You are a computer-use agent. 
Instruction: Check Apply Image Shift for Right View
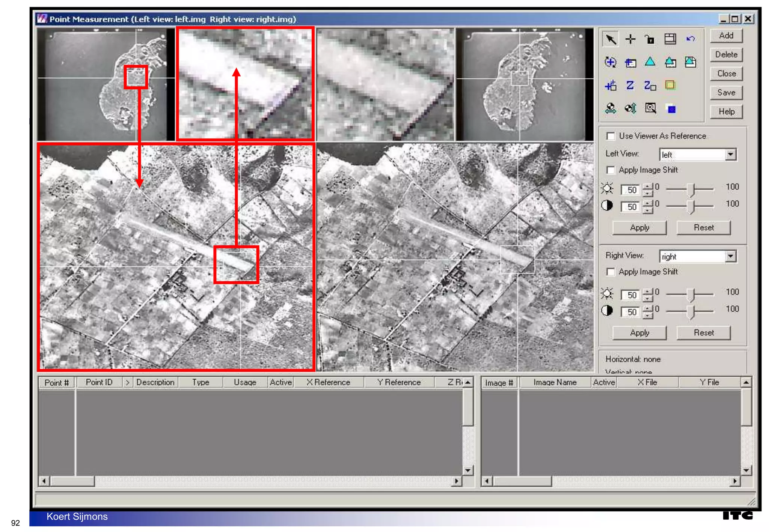[611, 272]
